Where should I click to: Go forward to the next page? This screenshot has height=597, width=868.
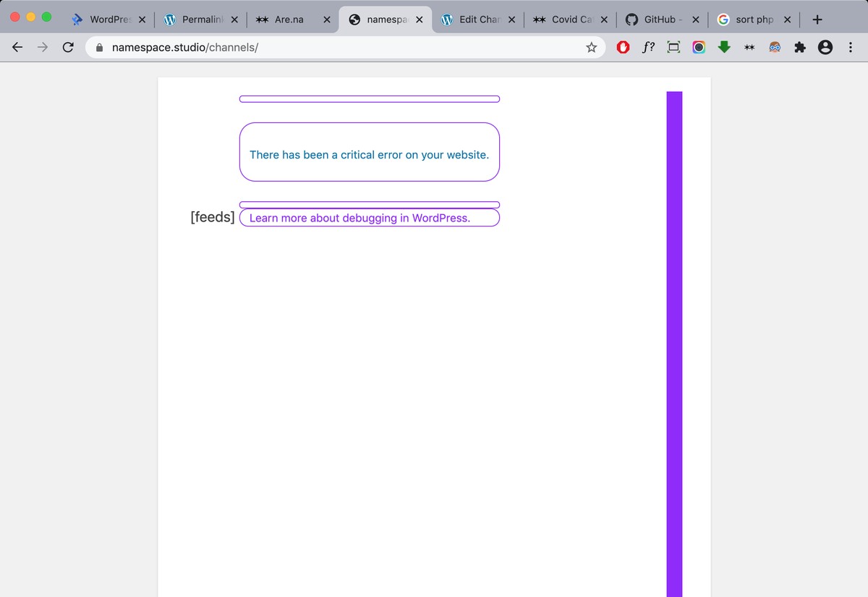[43, 48]
